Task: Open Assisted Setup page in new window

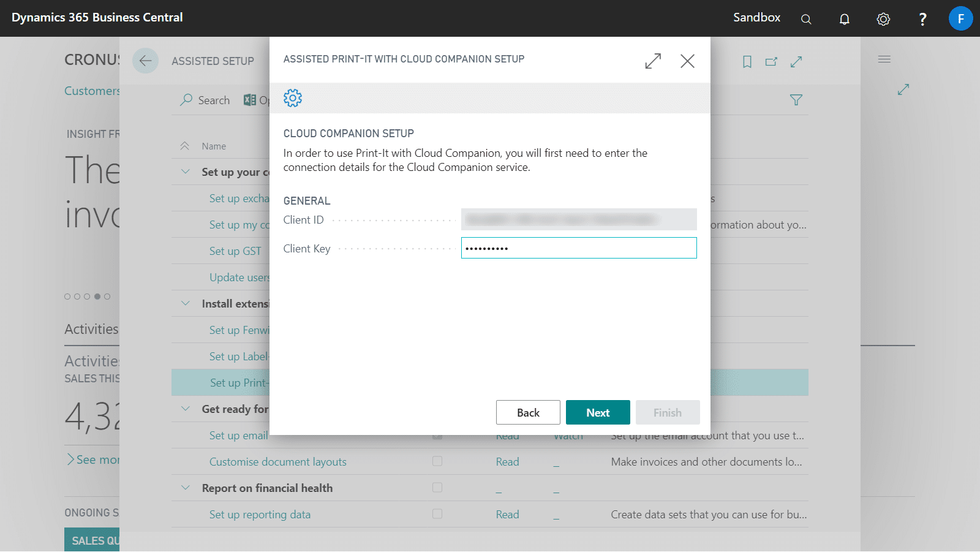Action: pos(771,61)
